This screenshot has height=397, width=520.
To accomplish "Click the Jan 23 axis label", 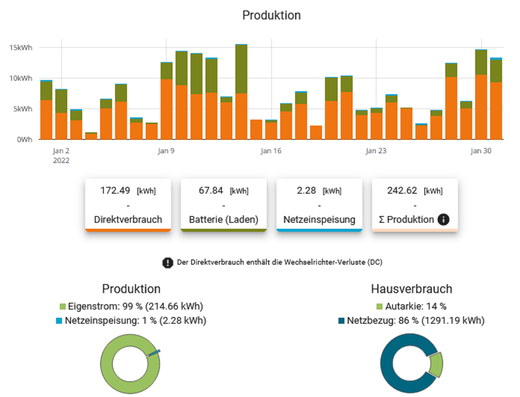I will (376, 151).
